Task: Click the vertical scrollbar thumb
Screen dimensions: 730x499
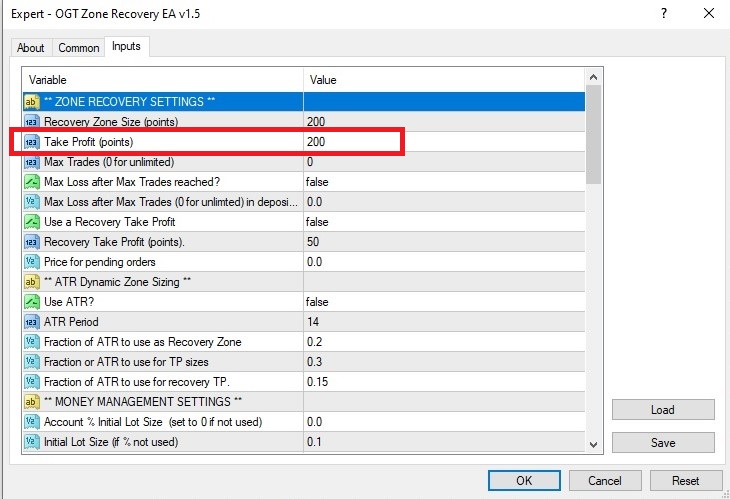Action: [x=593, y=135]
